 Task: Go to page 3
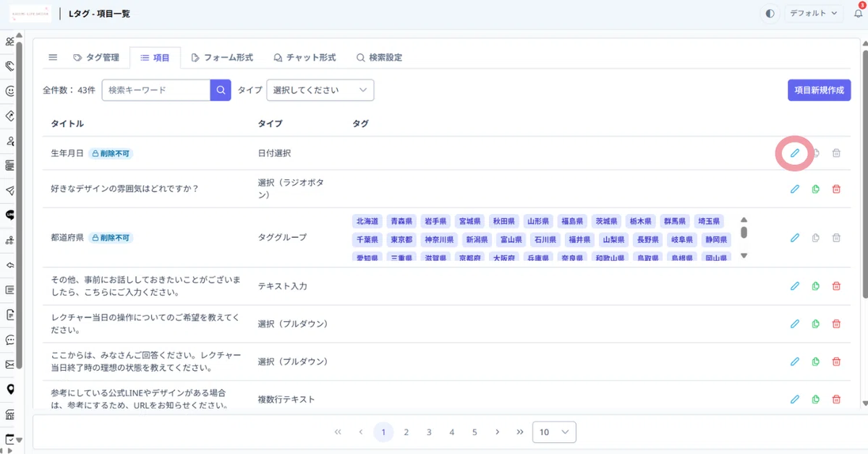pyautogui.click(x=429, y=432)
